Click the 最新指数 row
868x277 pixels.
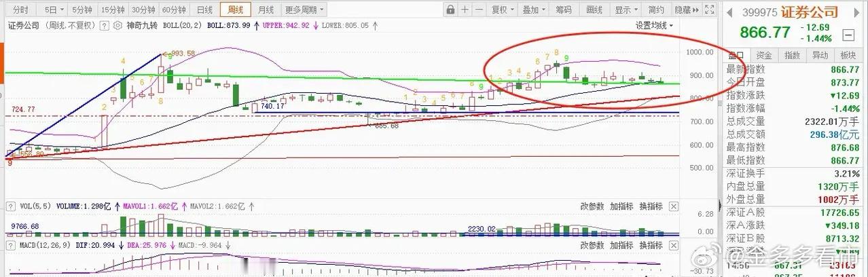793,69
